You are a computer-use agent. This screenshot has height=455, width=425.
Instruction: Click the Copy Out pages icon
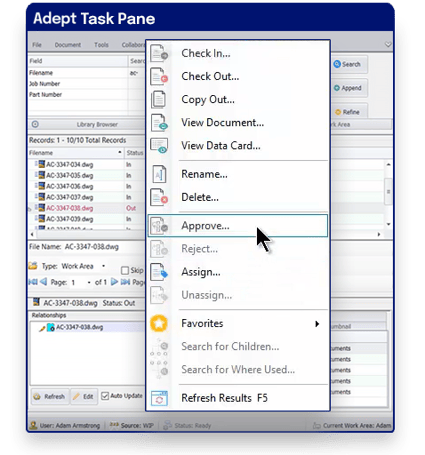(x=158, y=99)
